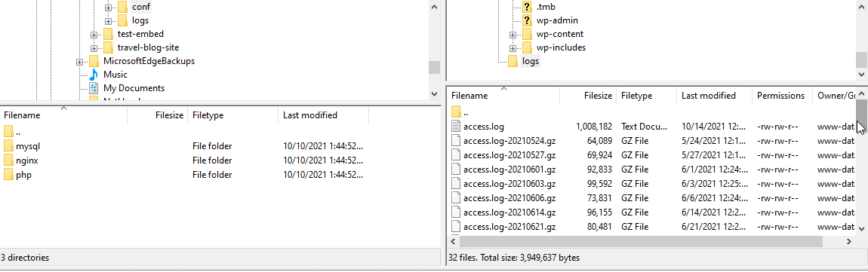Sort local list by Filetype column header
The width and height of the screenshot is (868, 272).
pos(233,115)
